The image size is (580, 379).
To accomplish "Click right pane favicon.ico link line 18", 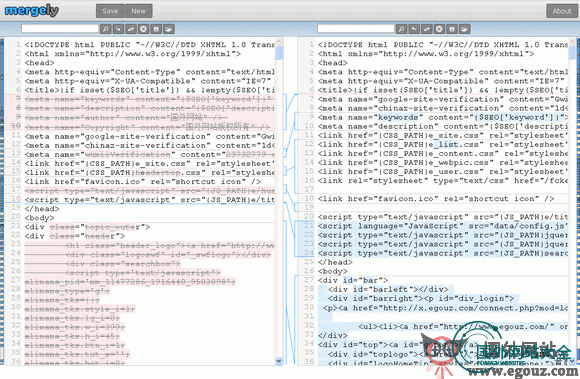I will pyautogui.click(x=436, y=199).
